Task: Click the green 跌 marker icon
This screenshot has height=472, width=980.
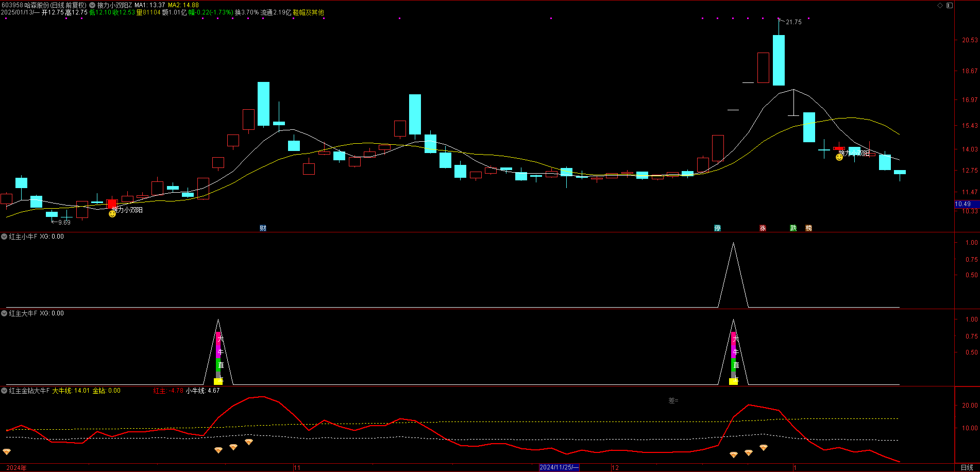Action: tap(793, 228)
